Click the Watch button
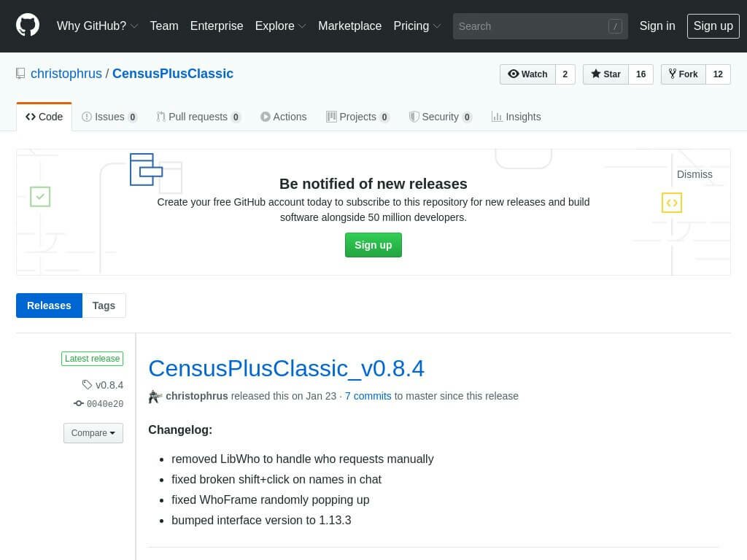The height and width of the screenshot is (560, 747). tap(527, 74)
